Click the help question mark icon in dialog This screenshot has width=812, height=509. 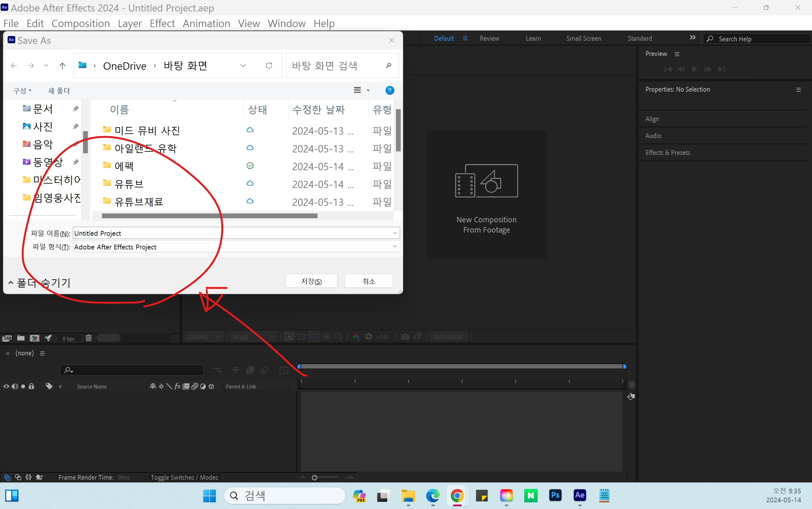tap(389, 90)
